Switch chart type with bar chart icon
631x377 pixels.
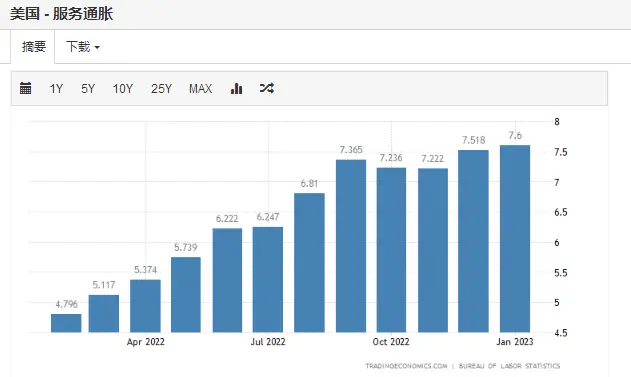(237, 88)
